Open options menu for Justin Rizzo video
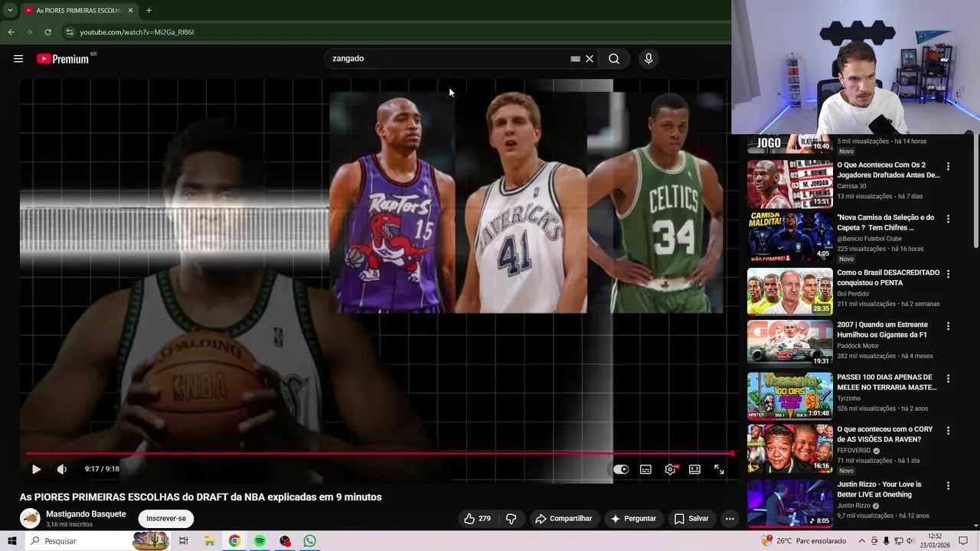 [948, 485]
